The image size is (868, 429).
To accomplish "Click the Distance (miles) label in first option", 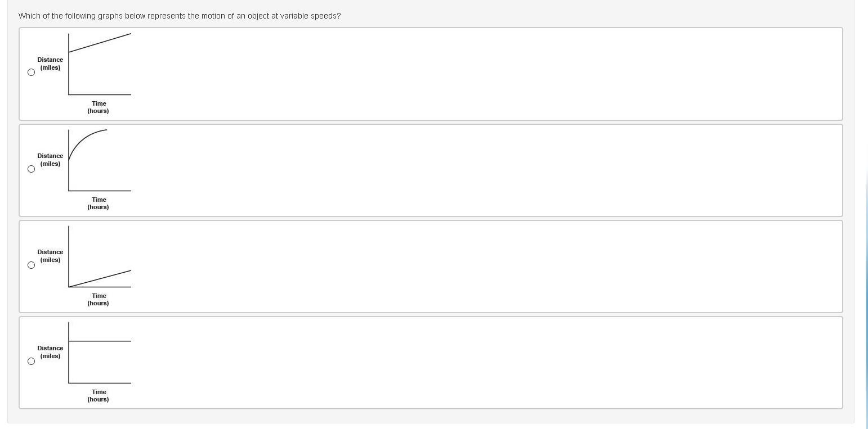I will click(50, 64).
